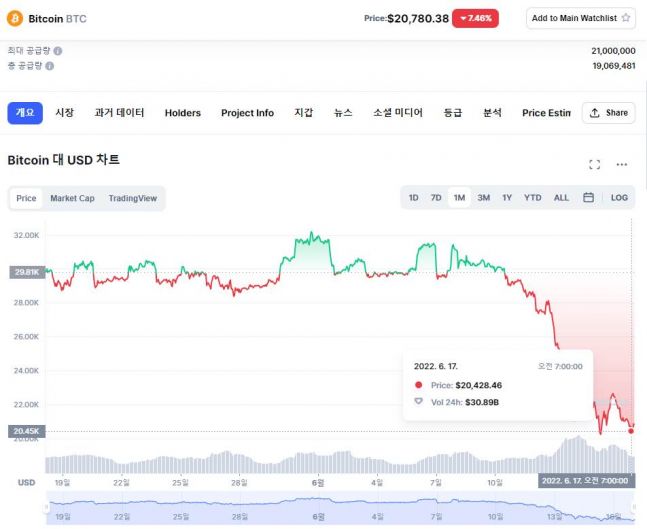
Task: Click the red -7.46% price change badge
Action: click(474, 18)
